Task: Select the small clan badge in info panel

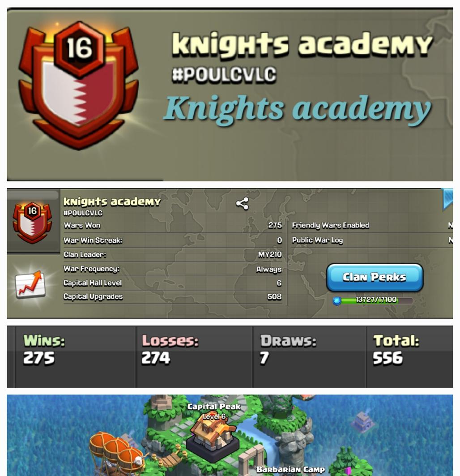Action: coord(32,222)
